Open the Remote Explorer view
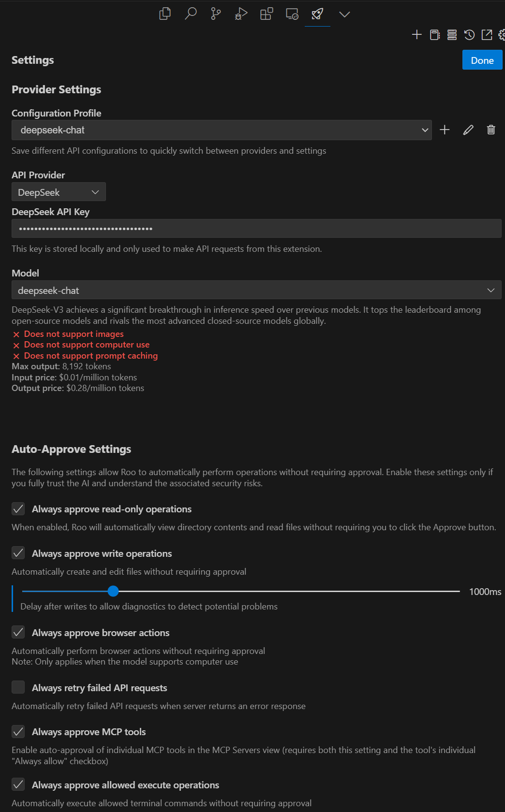The image size is (505, 812). click(292, 14)
